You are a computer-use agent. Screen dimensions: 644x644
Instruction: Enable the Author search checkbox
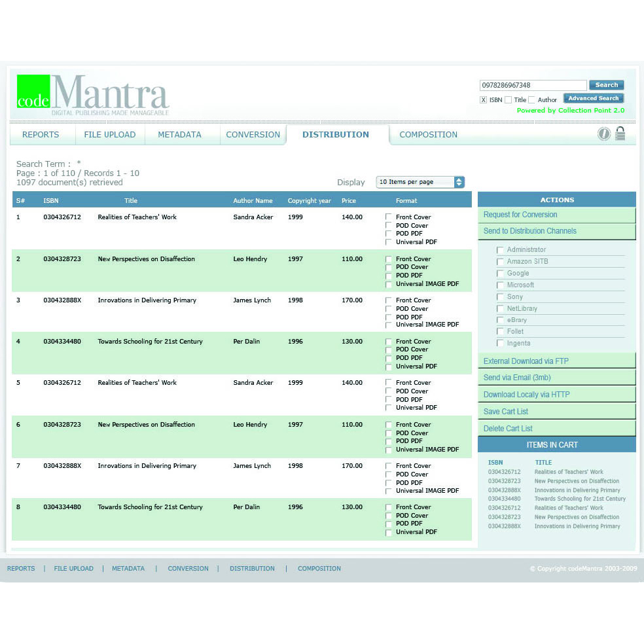tap(532, 99)
